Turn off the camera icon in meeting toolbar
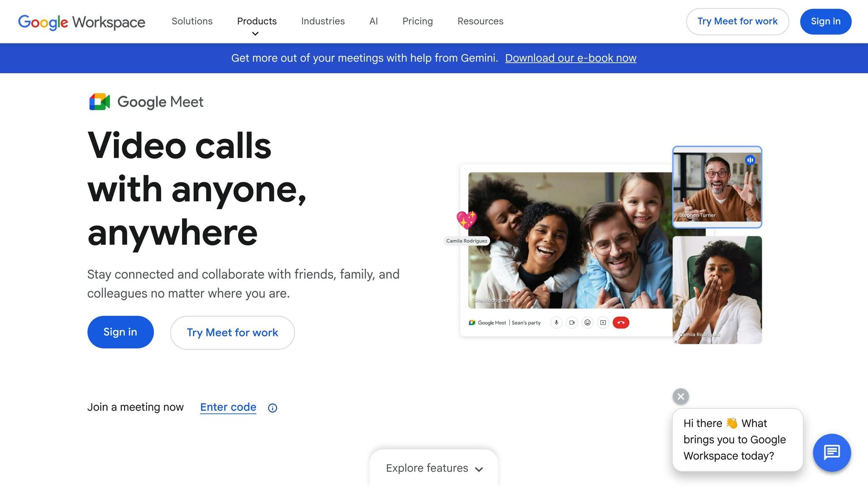The width and height of the screenshot is (868, 488). (x=572, y=322)
